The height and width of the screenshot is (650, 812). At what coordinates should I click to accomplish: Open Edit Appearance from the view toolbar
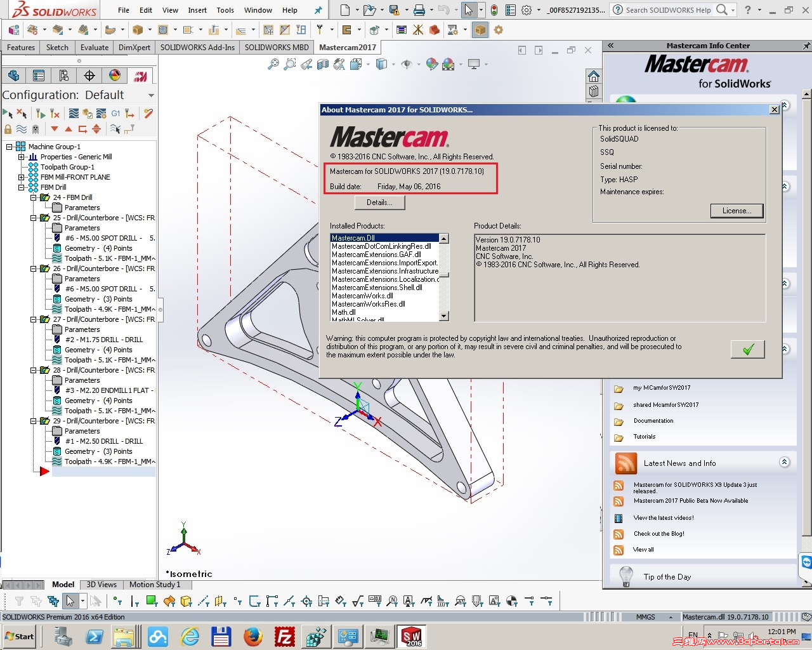click(432, 64)
